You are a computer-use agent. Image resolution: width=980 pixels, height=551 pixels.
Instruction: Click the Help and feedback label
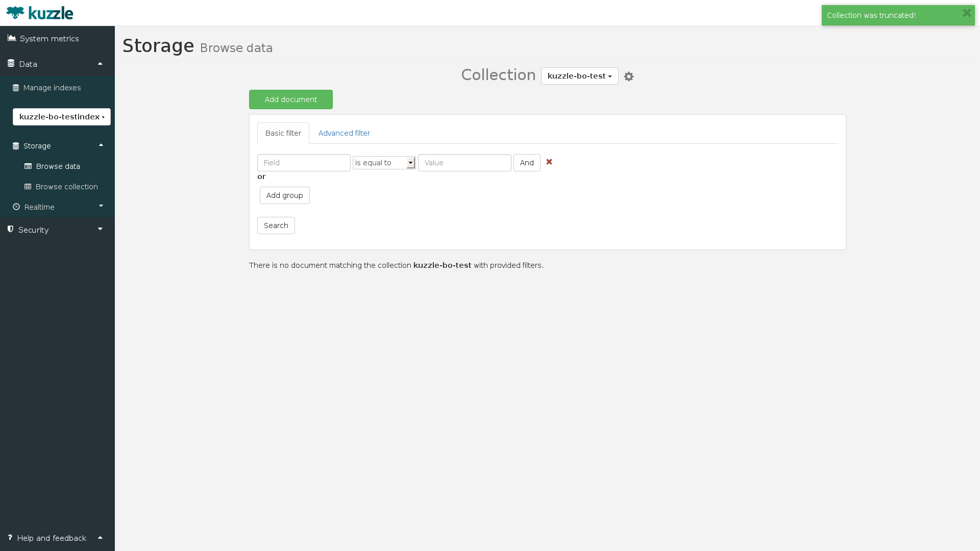click(52, 538)
